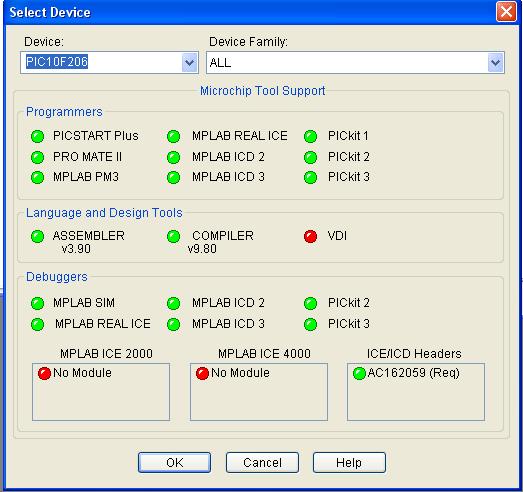Click the green light next to ASSEMBLER
The image size is (523, 492).
click(x=37, y=236)
